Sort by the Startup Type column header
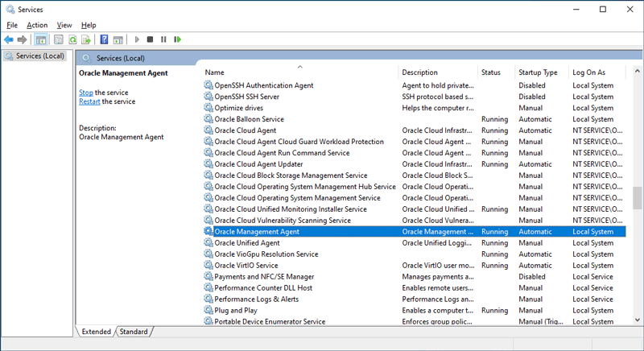 pyautogui.click(x=541, y=72)
